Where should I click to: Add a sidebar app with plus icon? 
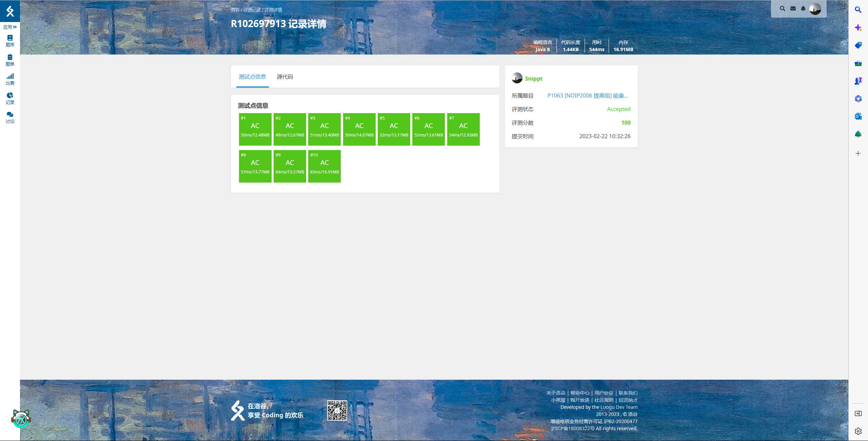click(x=858, y=153)
